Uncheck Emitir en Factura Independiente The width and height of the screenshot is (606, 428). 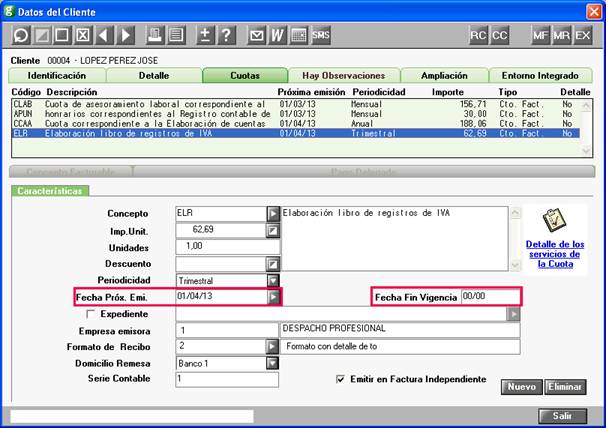[340, 379]
